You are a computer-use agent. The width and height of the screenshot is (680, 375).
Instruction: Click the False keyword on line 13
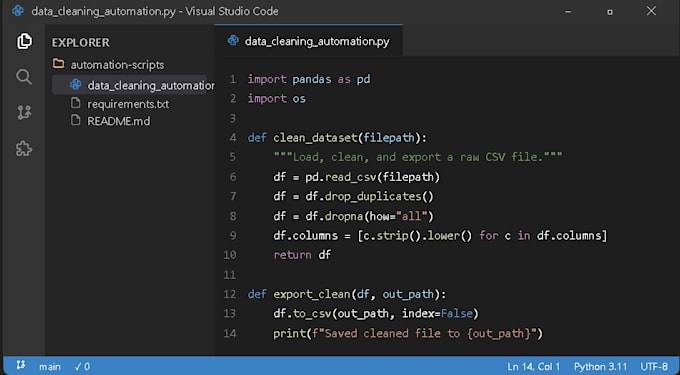[456, 313]
